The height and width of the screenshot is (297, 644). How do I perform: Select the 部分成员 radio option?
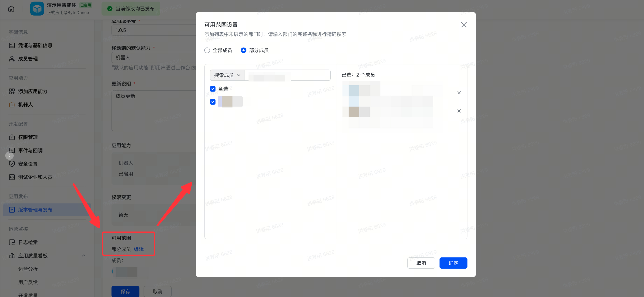click(x=243, y=50)
